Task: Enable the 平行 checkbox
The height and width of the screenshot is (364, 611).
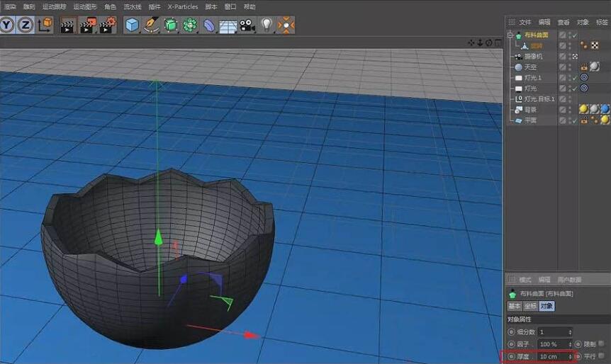Action: 601,356
